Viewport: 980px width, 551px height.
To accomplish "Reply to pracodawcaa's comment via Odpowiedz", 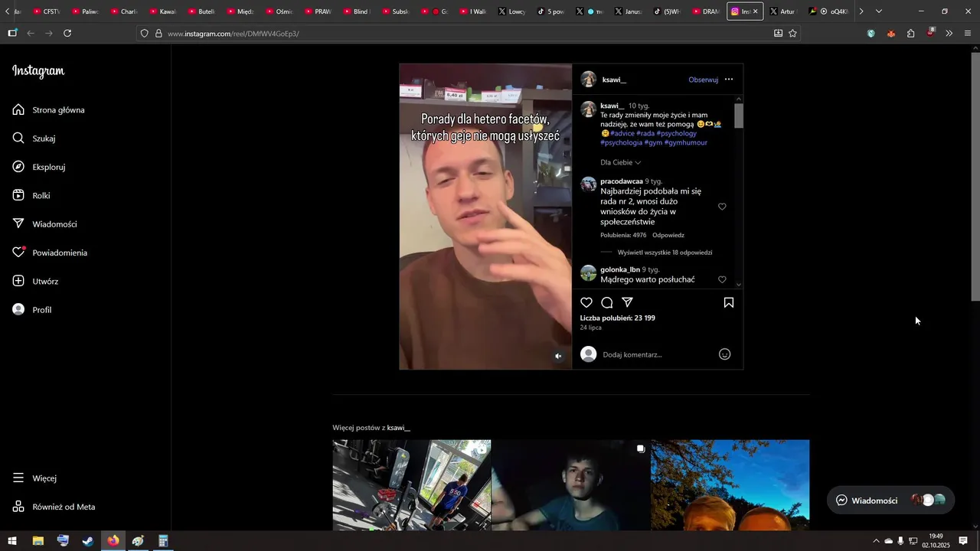I will pos(668,235).
